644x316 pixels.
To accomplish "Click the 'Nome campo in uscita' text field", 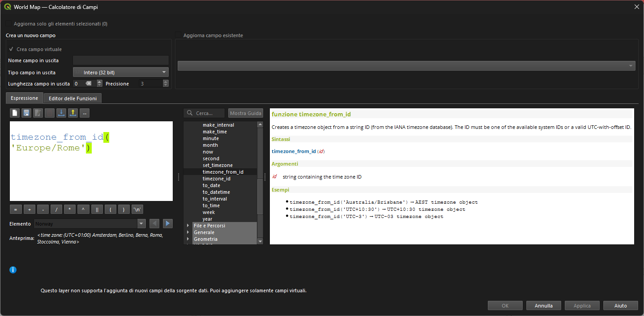I will (x=121, y=60).
